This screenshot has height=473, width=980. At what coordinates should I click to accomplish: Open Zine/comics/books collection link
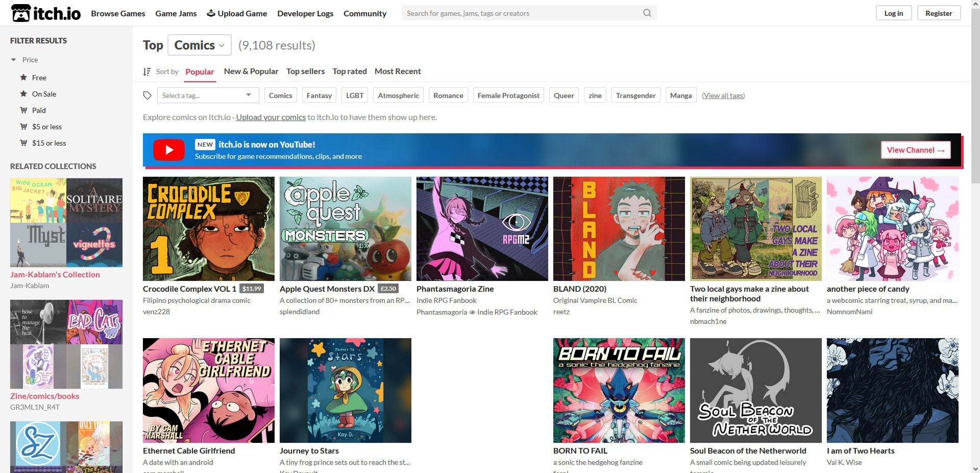click(45, 396)
